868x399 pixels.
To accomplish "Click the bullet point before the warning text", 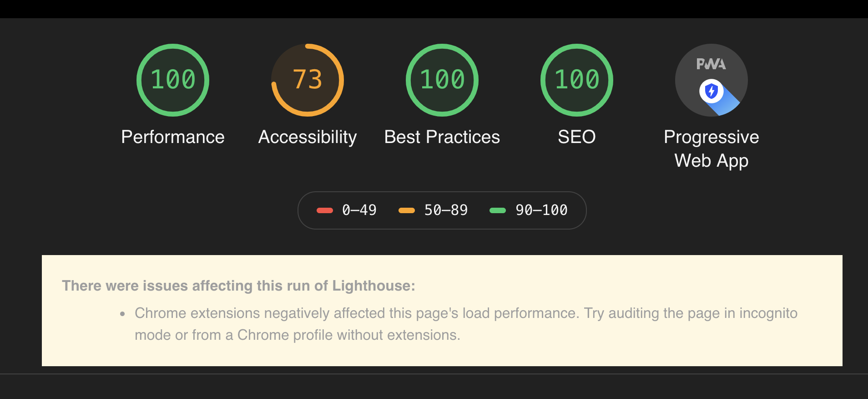I will coord(122,314).
